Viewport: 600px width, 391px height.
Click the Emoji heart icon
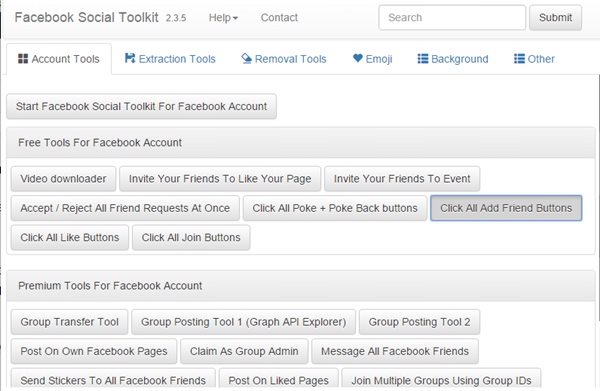point(358,58)
